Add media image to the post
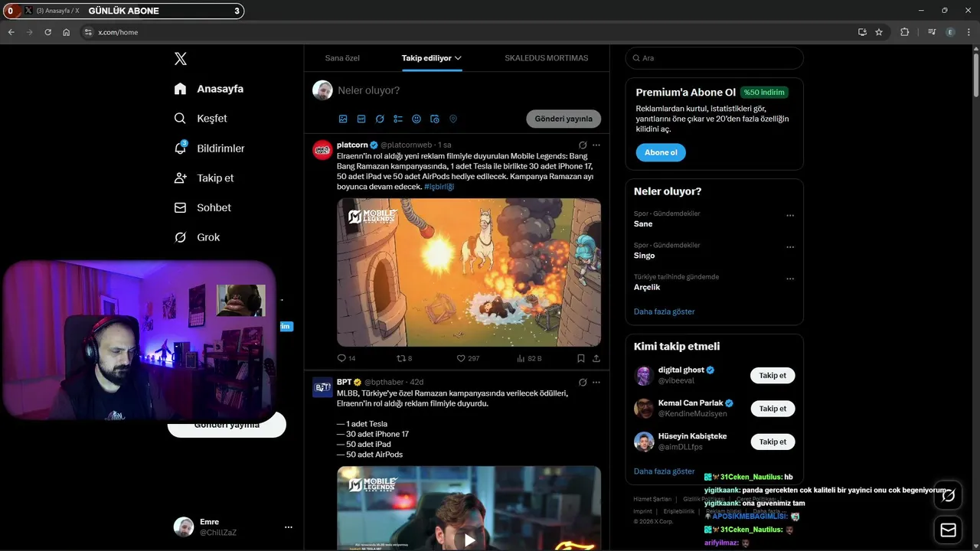The height and width of the screenshot is (551, 980). [x=343, y=119]
